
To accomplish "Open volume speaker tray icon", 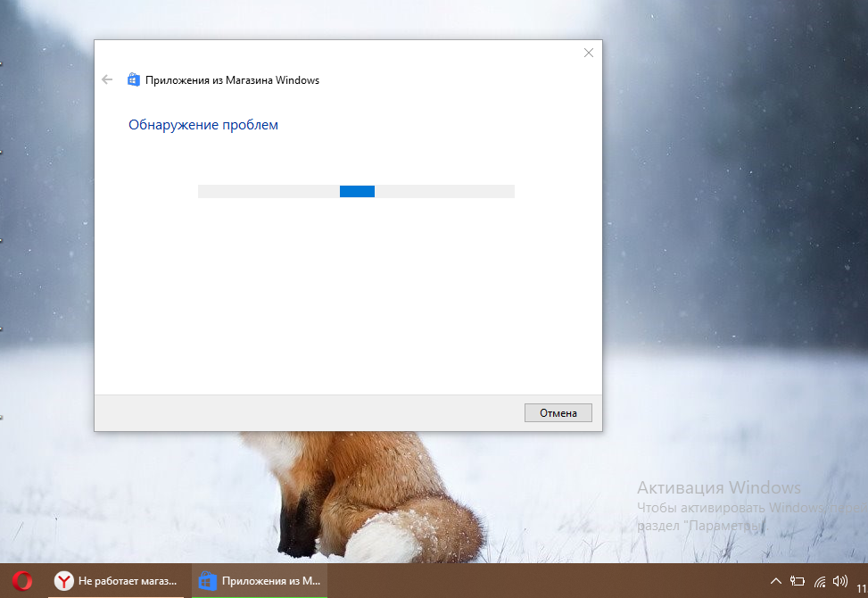I will click(x=839, y=581).
